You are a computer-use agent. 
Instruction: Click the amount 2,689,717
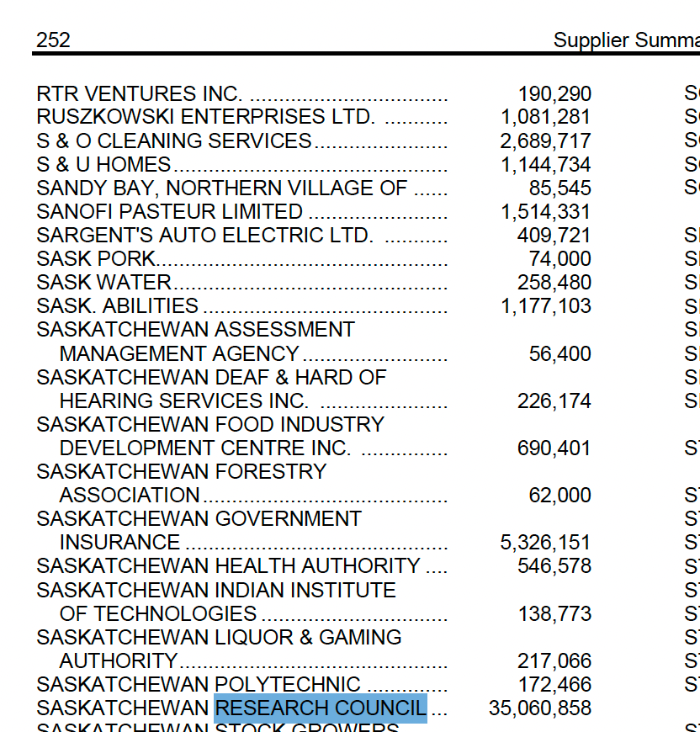(x=545, y=141)
